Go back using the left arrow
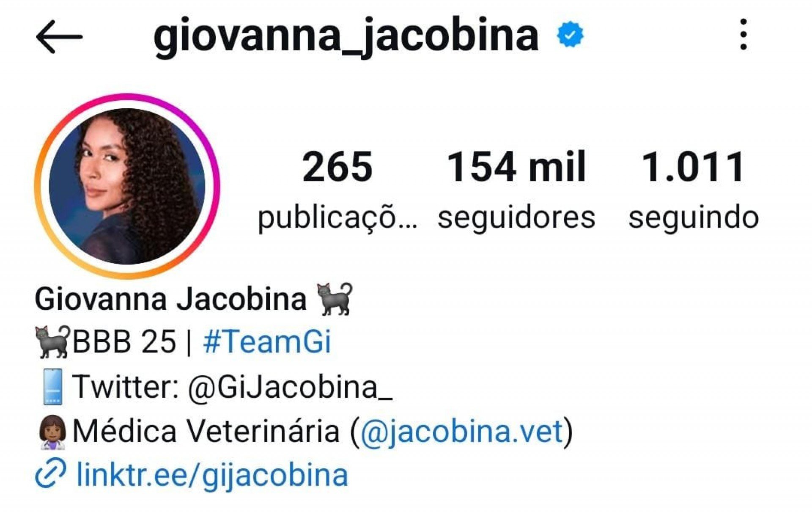This screenshot has height=512, width=812. 59,37
